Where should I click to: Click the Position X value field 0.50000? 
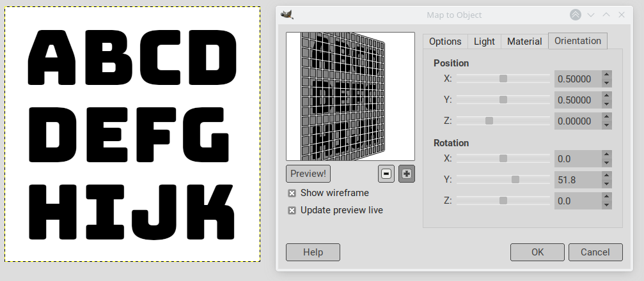[578, 79]
